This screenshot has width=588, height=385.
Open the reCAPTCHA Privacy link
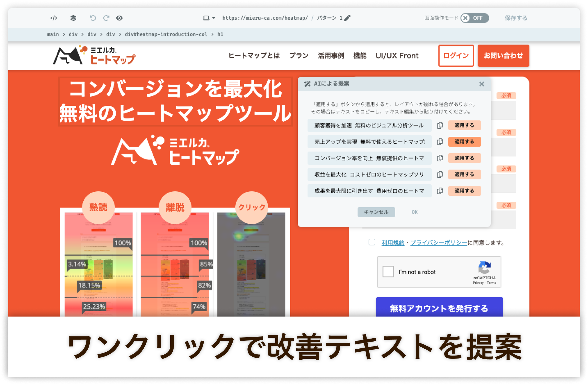coord(478,283)
